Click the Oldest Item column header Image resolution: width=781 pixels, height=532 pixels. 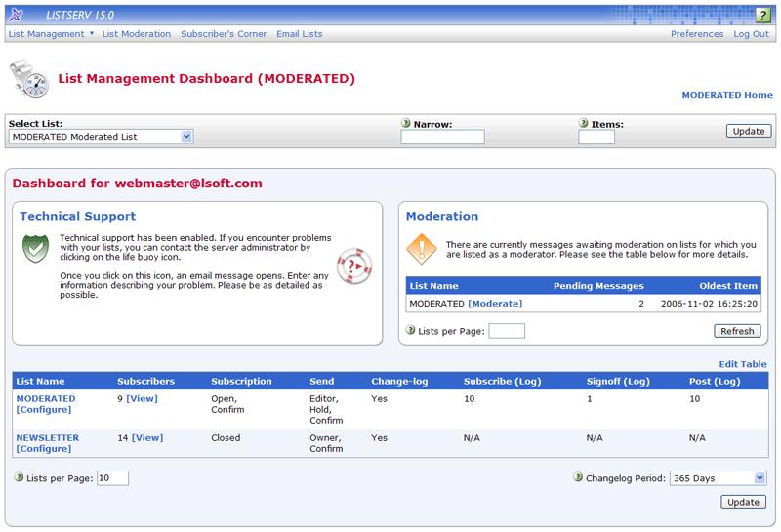click(x=728, y=286)
